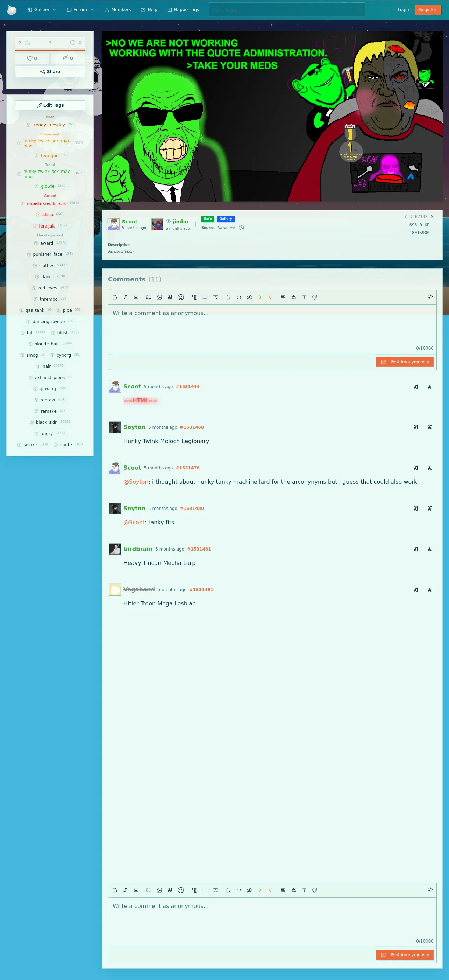This screenshot has width=449, height=980.
Task: Upvote the post with thumbs up
Action: [24, 43]
